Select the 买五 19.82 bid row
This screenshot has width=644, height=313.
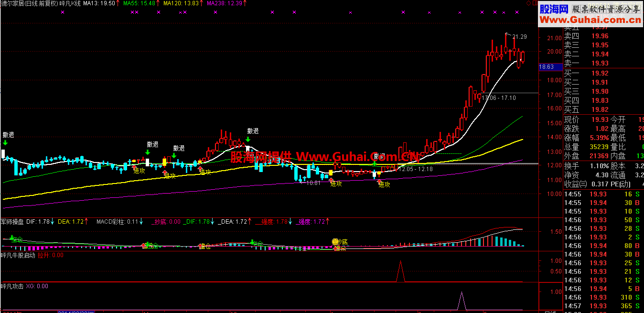click(x=603, y=109)
